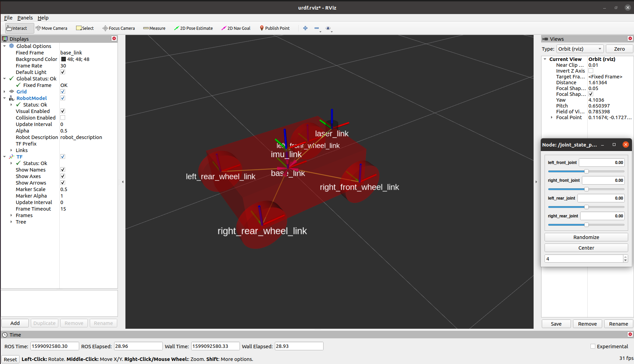Expand the Links item under RobotModel
The height and width of the screenshot is (364, 634).
coord(11,150)
